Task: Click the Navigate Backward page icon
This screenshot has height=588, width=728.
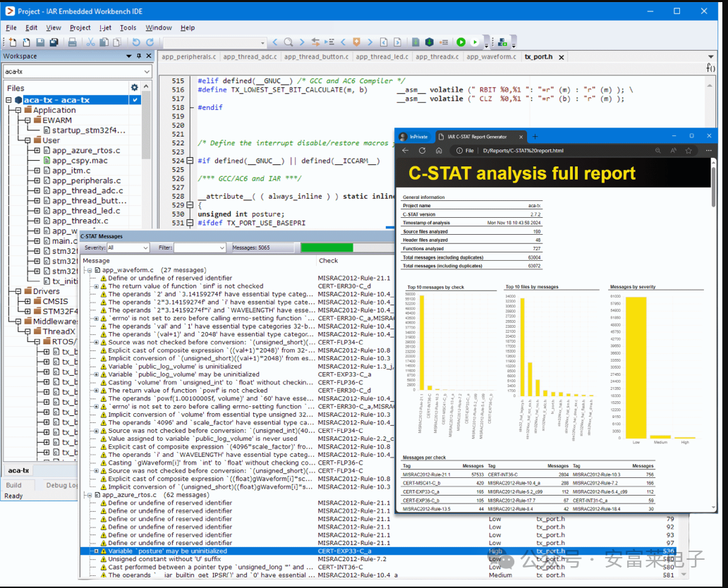Action: tap(384, 42)
